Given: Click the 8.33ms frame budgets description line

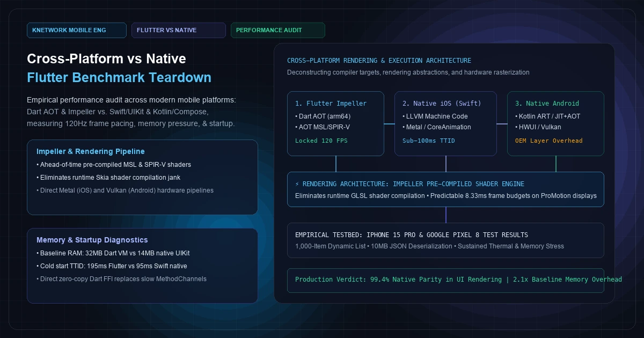Looking at the screenshot, I should [x=445, y=196].
